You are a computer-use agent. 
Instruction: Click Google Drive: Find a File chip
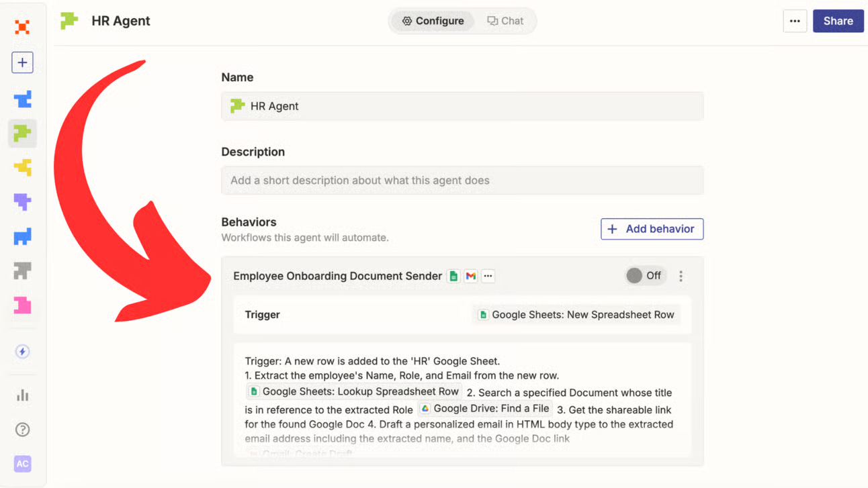[x=485, y=408]
